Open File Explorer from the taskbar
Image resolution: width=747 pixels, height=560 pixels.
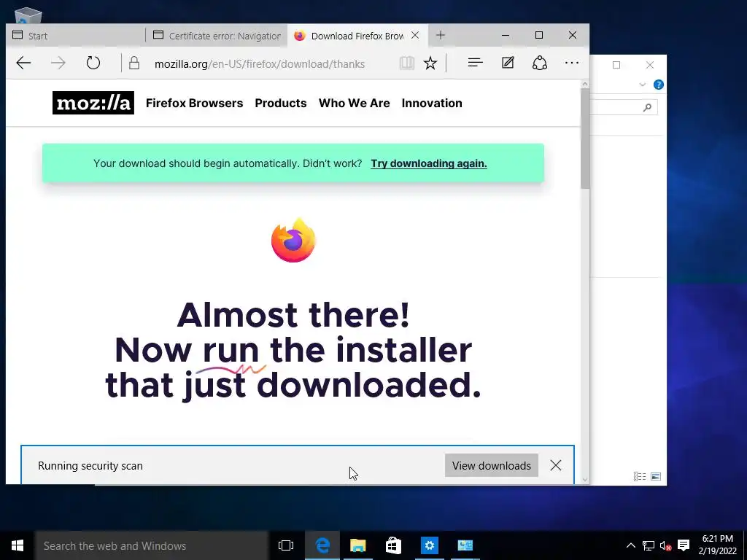357,545
